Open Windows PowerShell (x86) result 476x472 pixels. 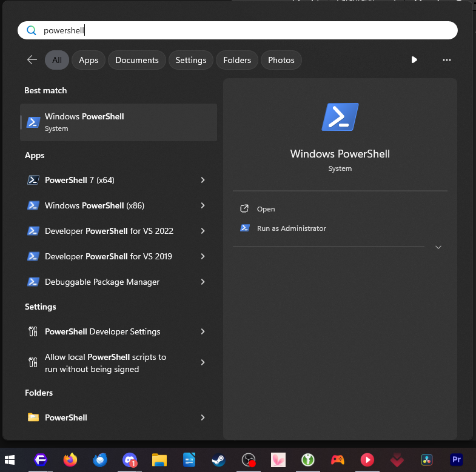[118, 205]
